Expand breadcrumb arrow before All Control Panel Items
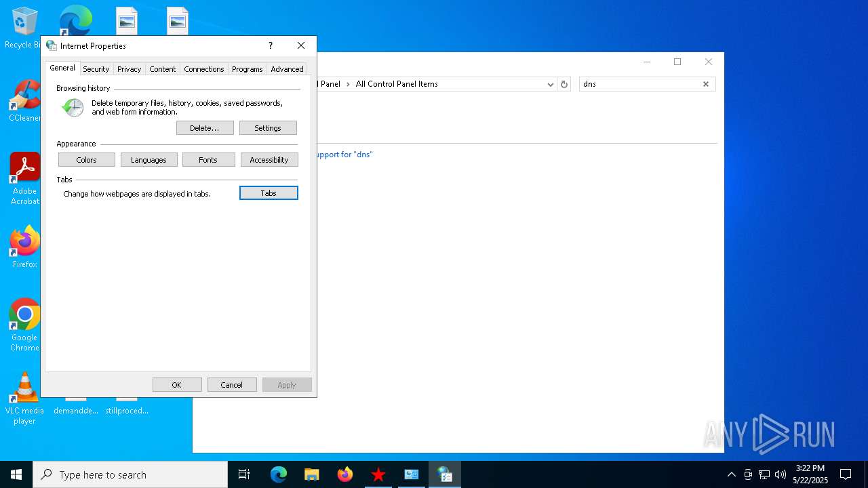 (348, 84)
